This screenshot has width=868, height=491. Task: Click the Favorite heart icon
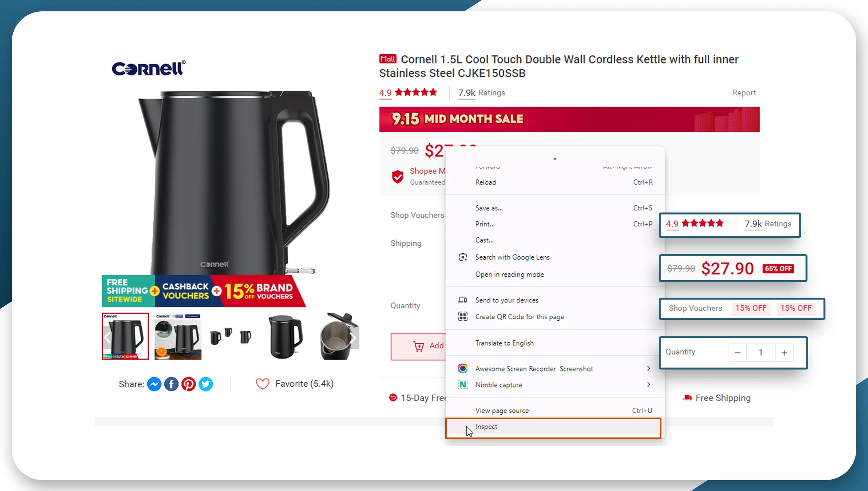pos(262,384)
